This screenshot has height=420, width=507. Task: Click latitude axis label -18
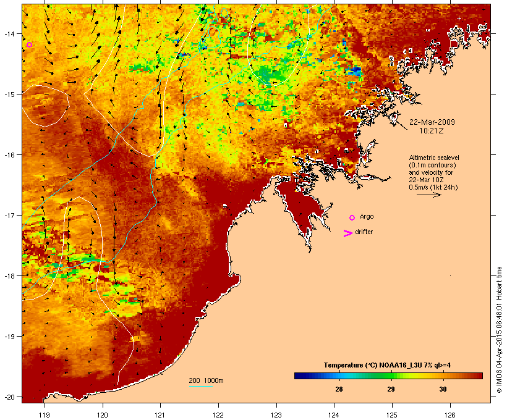8,276
